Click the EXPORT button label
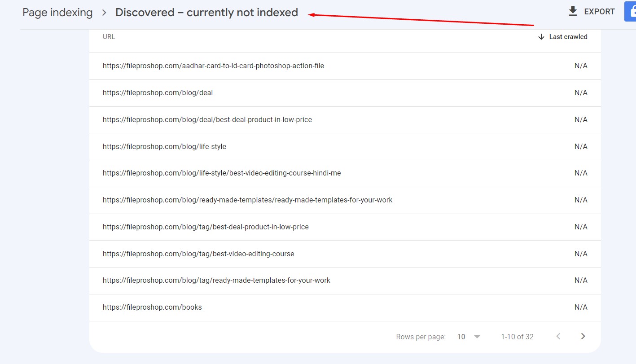The width and height of the screenshot is (636, 364). click(599, 12)
